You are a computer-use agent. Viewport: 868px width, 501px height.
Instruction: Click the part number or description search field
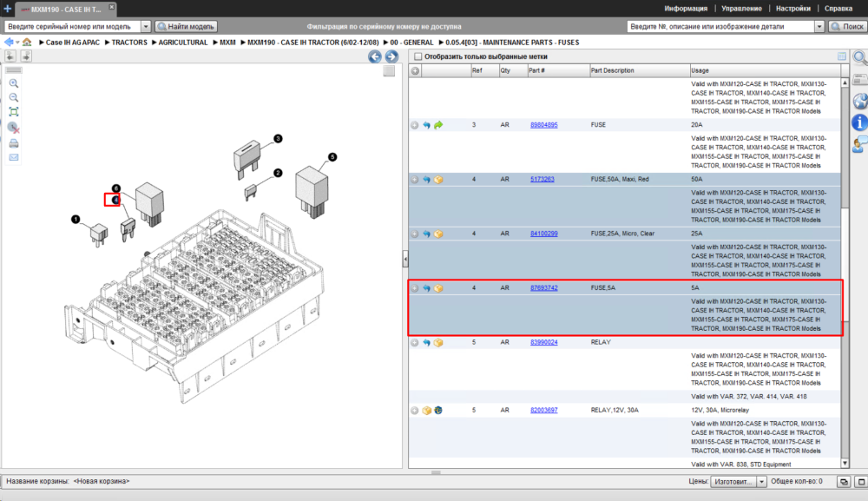tap(720, 26)
